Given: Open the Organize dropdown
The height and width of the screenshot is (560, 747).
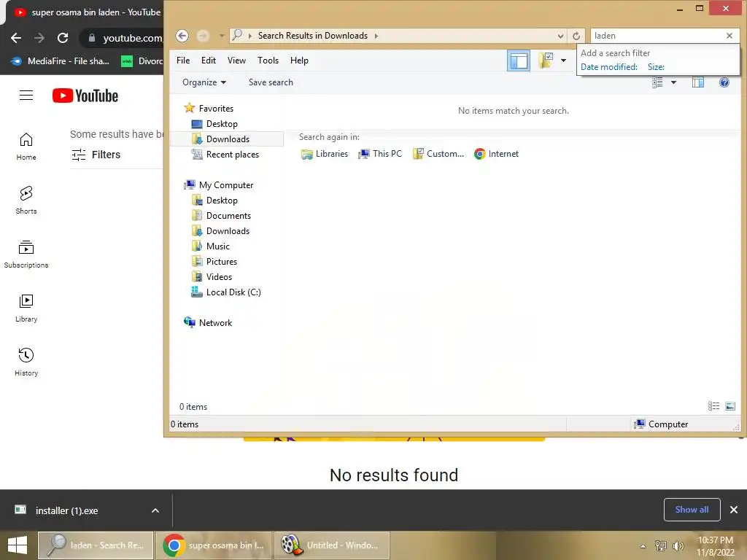Looking at the screenshot, I should pyautogui.click(x=204, y=82).
